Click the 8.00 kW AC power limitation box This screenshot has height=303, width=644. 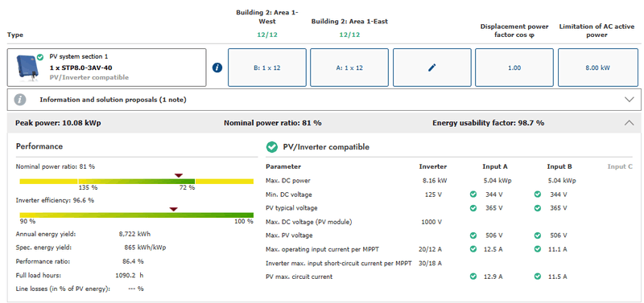point(597,68)
